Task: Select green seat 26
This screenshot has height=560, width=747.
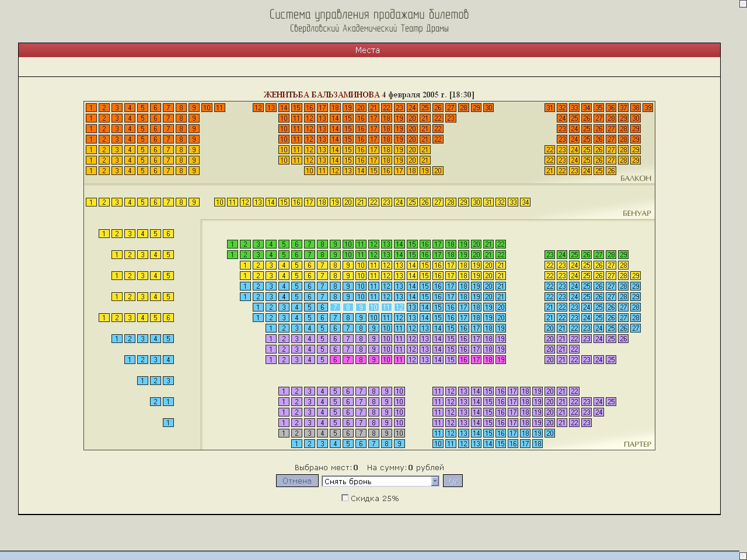Action: click(x=587, y=255)
